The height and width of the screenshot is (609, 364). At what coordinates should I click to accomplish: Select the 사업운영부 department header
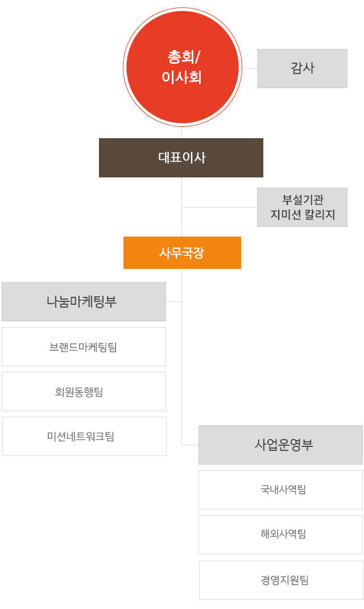(280, 445)
